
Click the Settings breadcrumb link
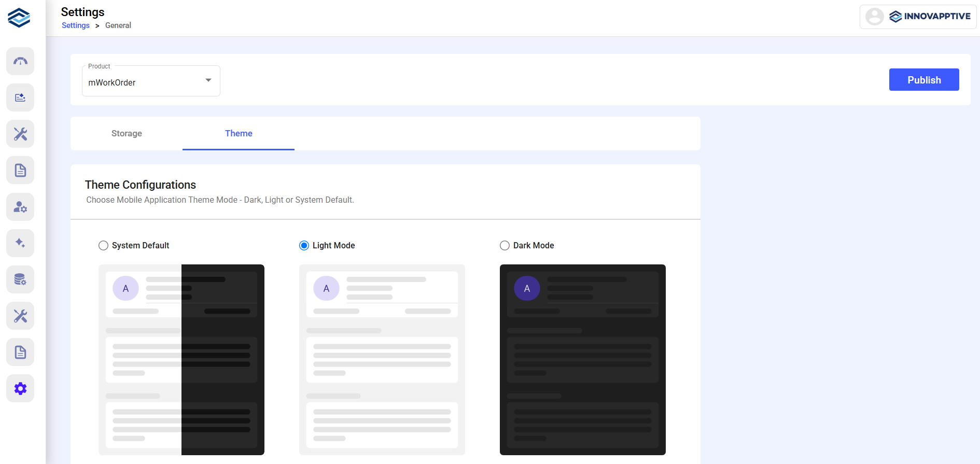(x=76, y=25)
